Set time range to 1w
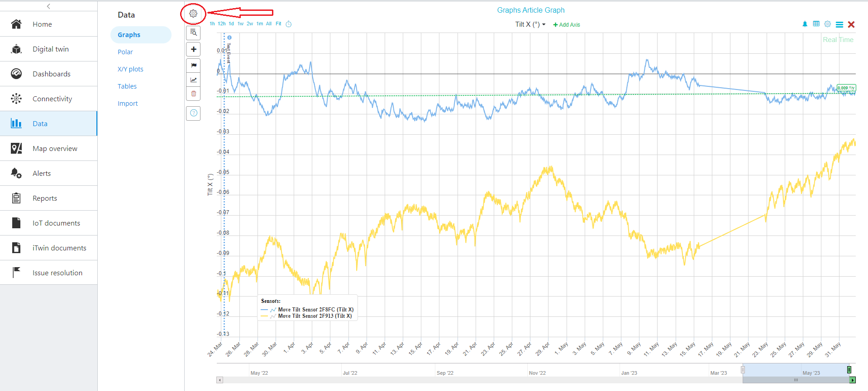This screenshot has width=868, height=391. click(x=241, y=24)
